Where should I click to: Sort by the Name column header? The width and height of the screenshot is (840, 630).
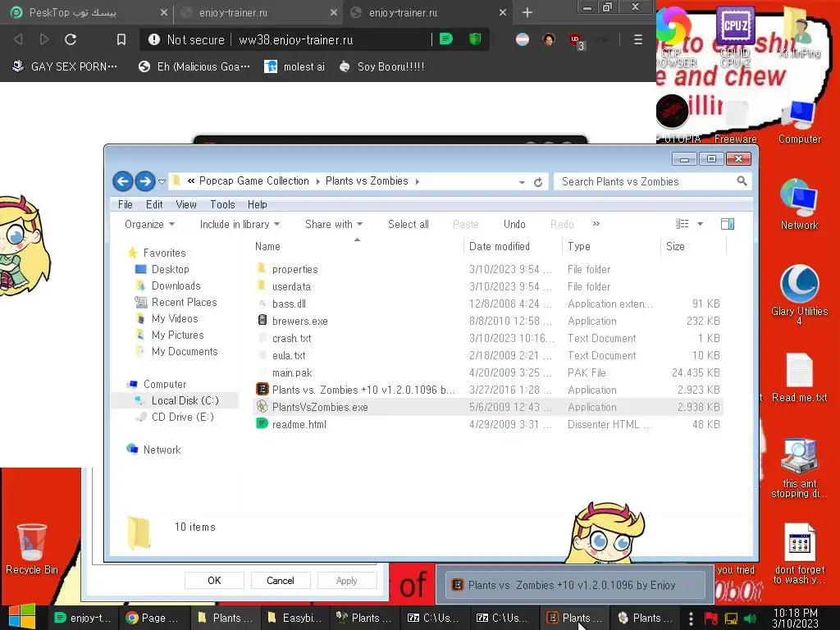[x=267, y=246]
